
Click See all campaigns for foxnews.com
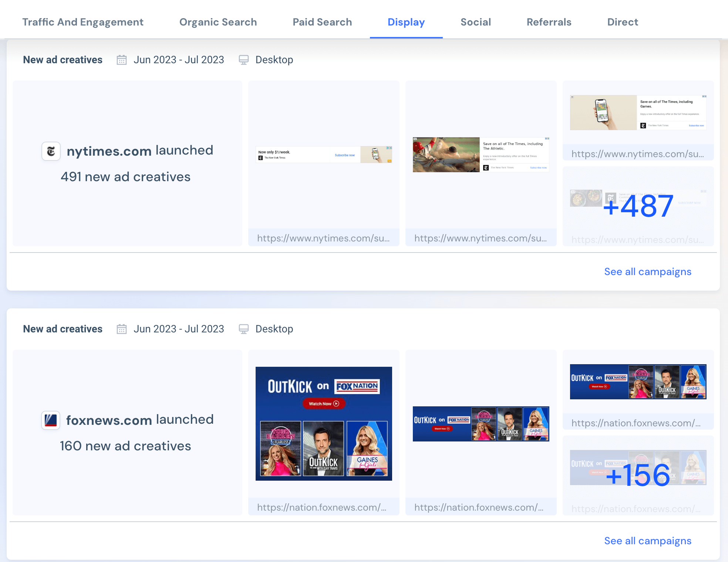pyautogui.click(x=647, y=541)
